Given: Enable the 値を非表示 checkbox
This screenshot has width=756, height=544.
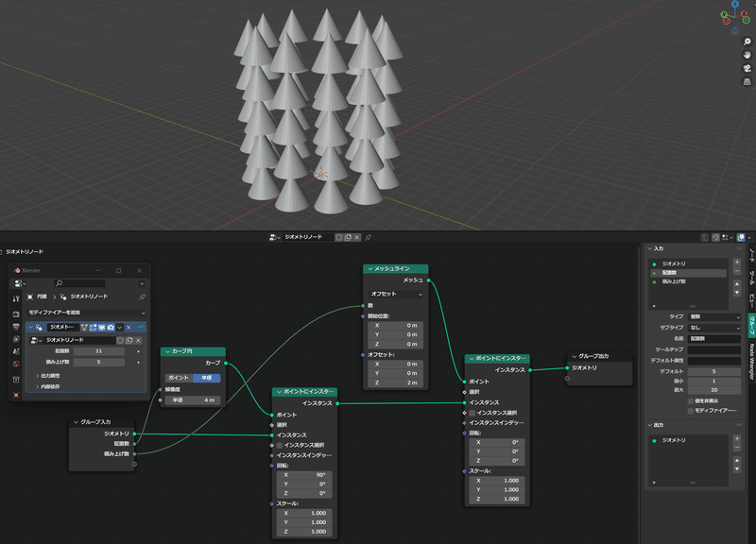Looking at the screenshot, I should [x=691, y=400].
